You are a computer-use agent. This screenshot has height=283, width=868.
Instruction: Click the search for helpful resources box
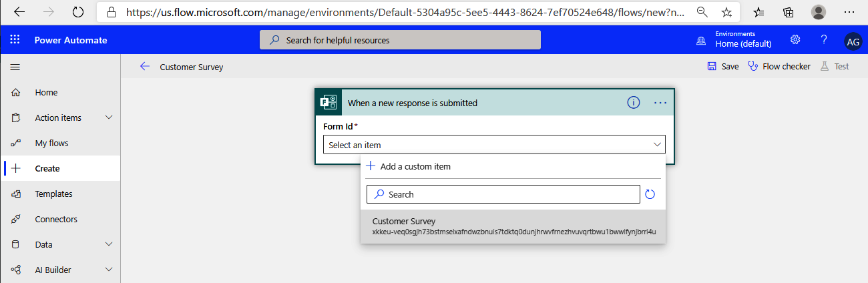(x=400, y=40)
